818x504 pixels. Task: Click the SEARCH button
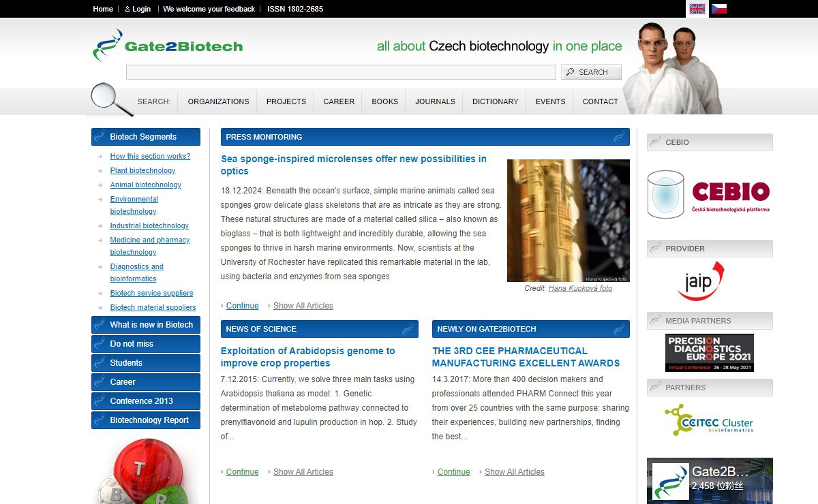(591, 72)
